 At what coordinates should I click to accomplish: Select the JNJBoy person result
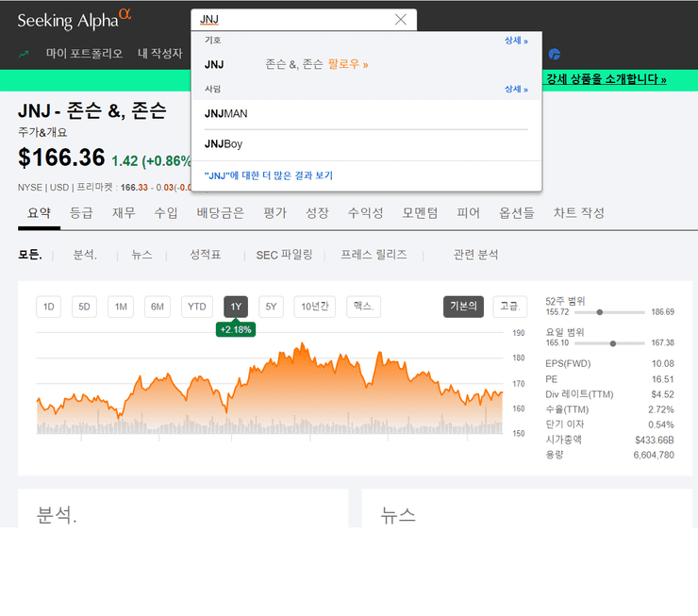[366, 144]
